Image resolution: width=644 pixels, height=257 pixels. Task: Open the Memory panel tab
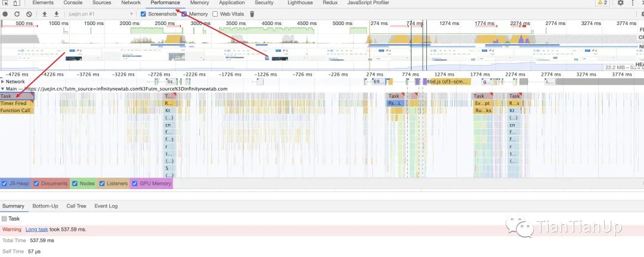pos(200,2)
